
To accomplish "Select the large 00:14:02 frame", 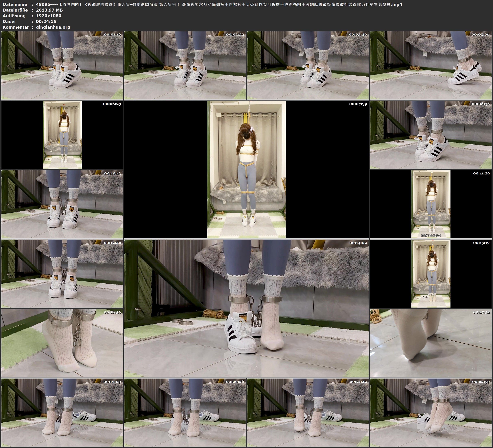I will (246, 308).
